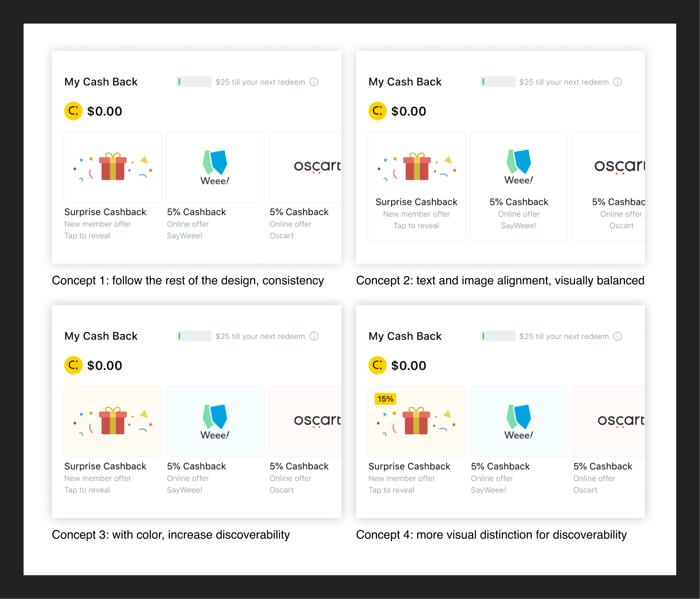Click the "$0.00" balance in Concept 2
The height and width of the screenshot is (599, 700).
(x=408, y=111)
